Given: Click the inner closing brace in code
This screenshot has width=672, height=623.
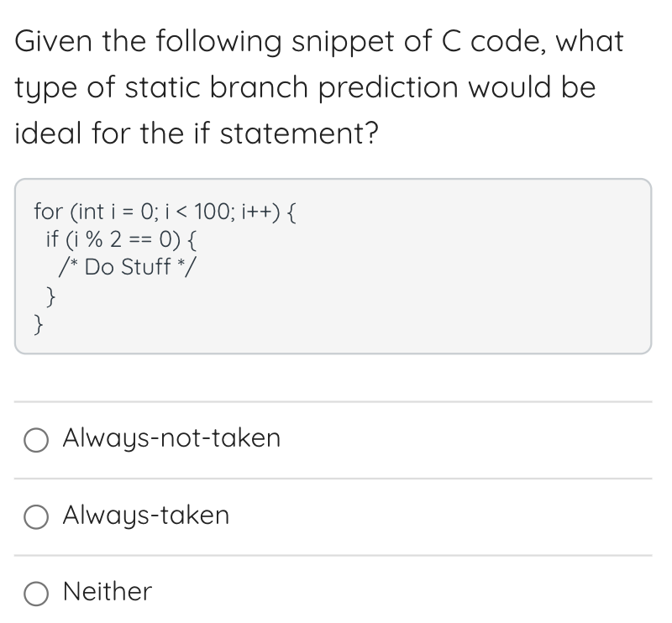Looking at the screenshot, I should point(50,297).
